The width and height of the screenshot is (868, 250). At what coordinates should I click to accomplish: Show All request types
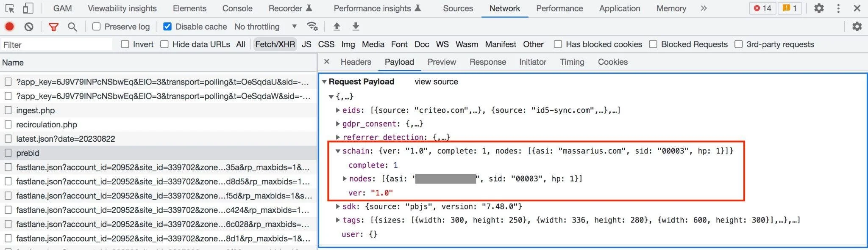pos(241,44)
